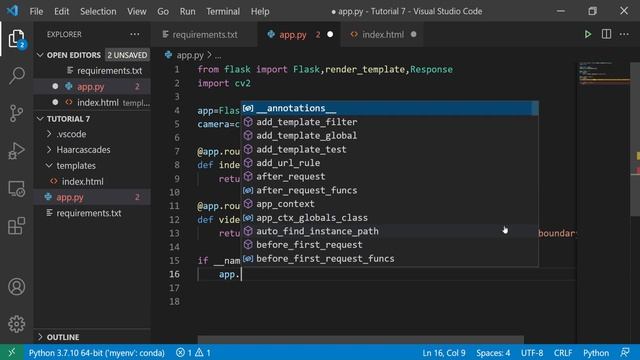The image size is (640, 360).
Task: Click the feedback icon in status bar
Action: [625, 352]
